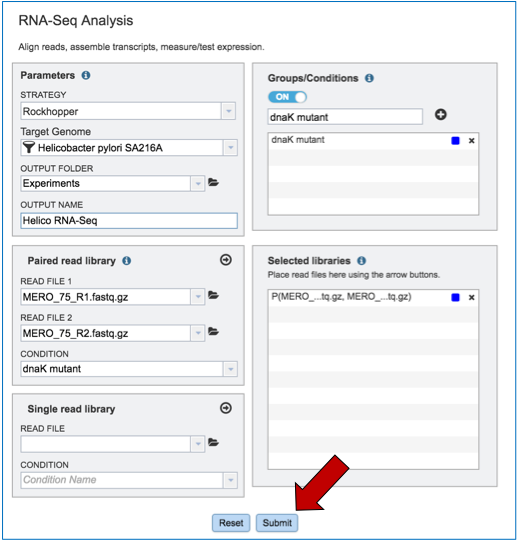Open the Target Genome dropdown arrow
This screenshot has height=545, width=522.
pos(230,148)
